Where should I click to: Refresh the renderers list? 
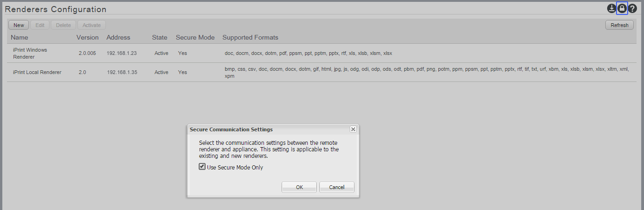619,25
